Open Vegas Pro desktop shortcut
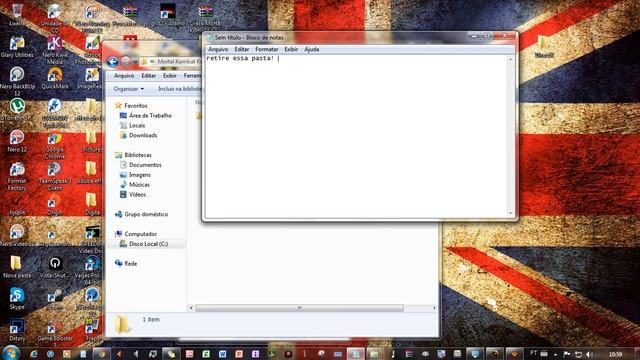This screenshot has width=640, height=360. pyautogui.click(x=91, y=269)
